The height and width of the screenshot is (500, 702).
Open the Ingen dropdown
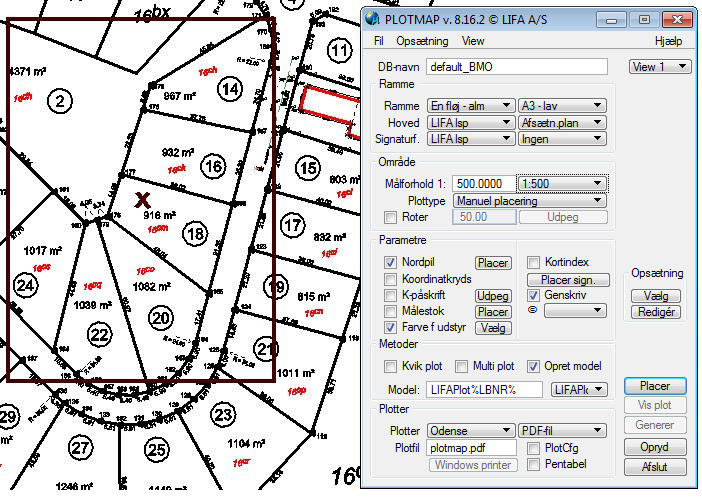[x=562, y=139]
